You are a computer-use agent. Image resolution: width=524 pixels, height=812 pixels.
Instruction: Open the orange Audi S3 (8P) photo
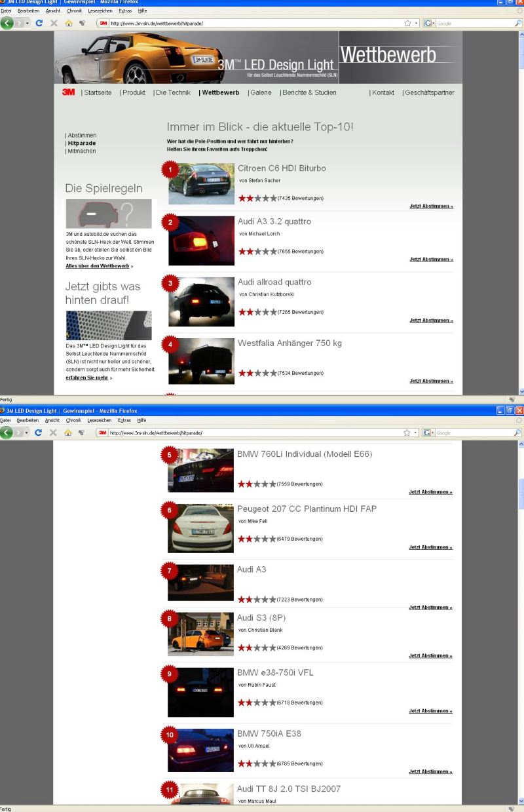coord(201,634)
